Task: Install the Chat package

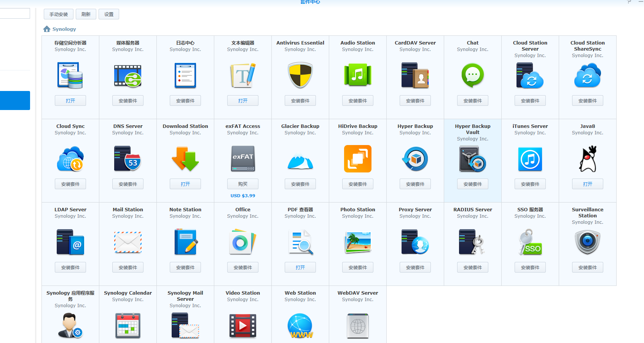Action: point(473,101)
